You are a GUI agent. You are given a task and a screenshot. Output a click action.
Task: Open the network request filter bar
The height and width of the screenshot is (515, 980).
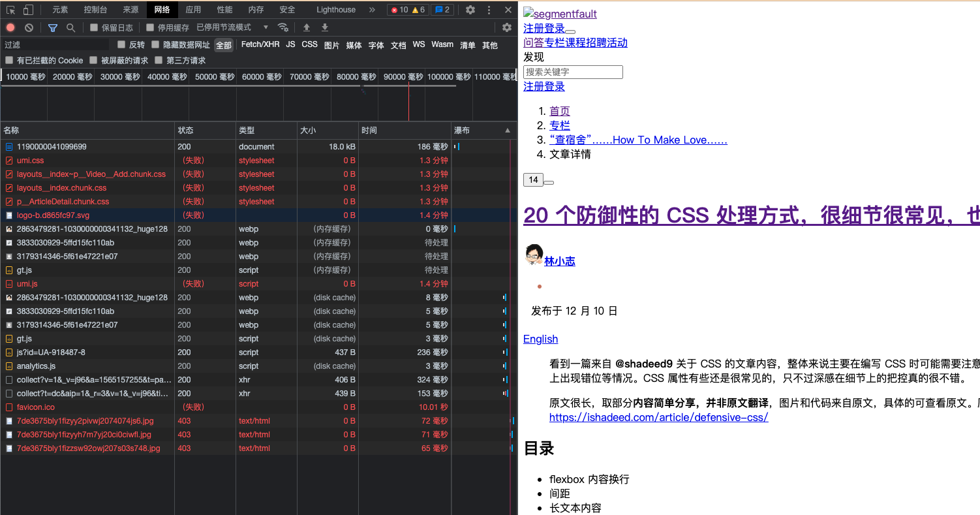point(52,27)
